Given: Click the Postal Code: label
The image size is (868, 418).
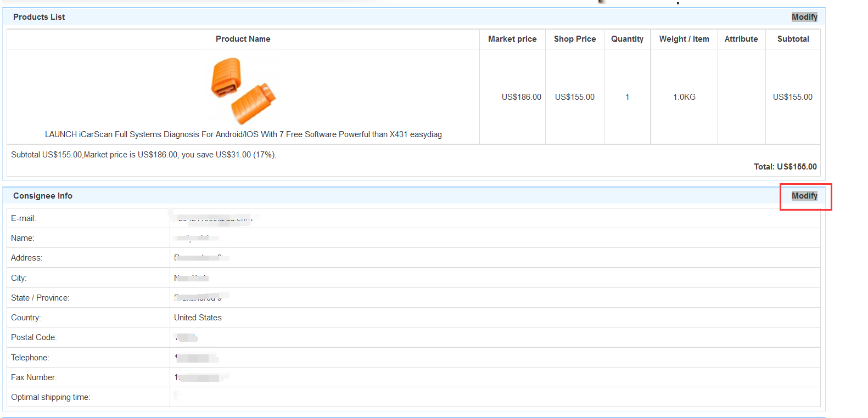Looking at the screenshot, I should [x=34, y=337].
